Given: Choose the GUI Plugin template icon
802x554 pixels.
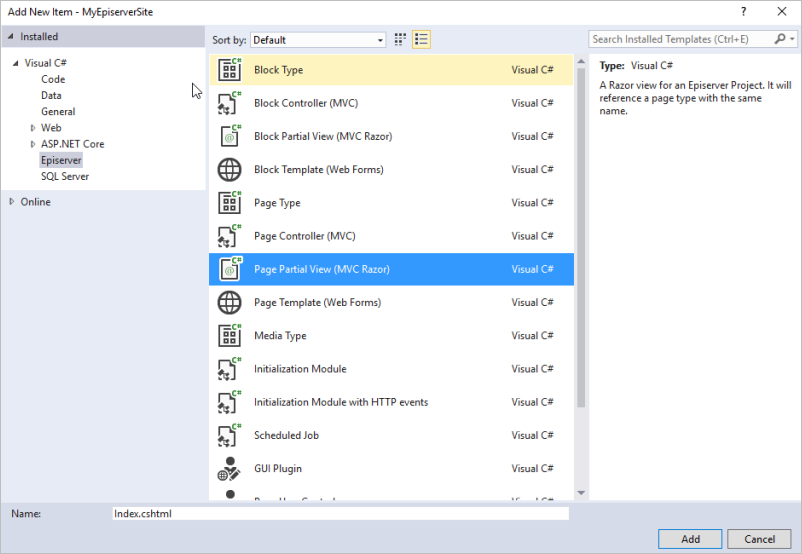Looking at the screenshot, I should click(230, 469).
